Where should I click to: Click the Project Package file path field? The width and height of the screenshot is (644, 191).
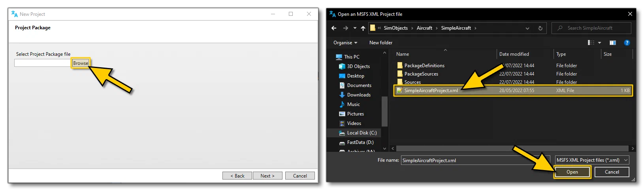point(43,63)
